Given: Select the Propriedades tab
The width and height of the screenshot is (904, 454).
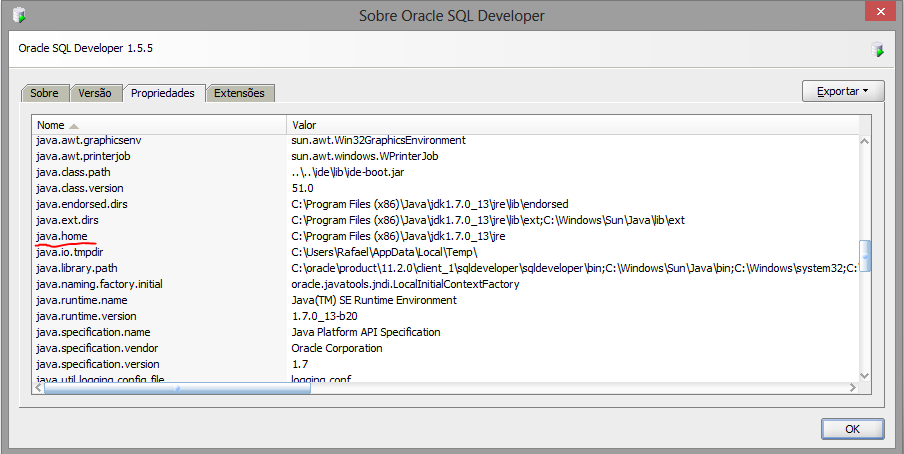Looking at the screenshot, I should [x=163, y=93].
